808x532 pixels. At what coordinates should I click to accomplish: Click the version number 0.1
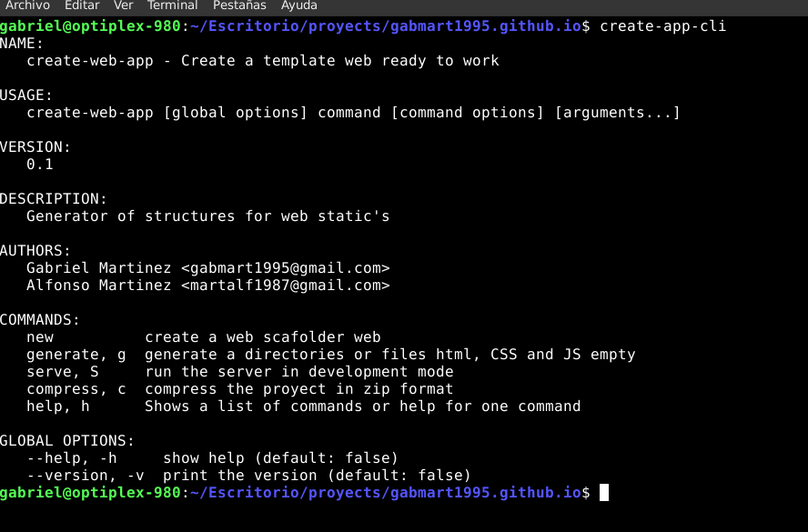40,165
